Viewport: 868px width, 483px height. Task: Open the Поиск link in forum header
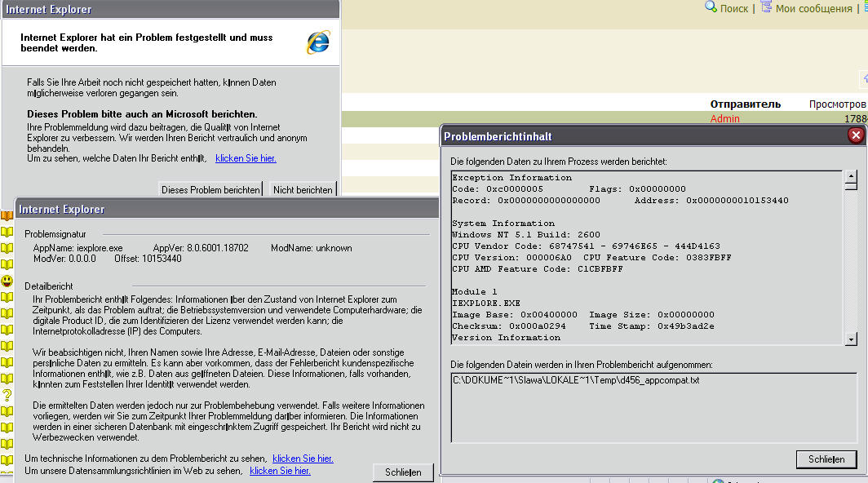734,8
